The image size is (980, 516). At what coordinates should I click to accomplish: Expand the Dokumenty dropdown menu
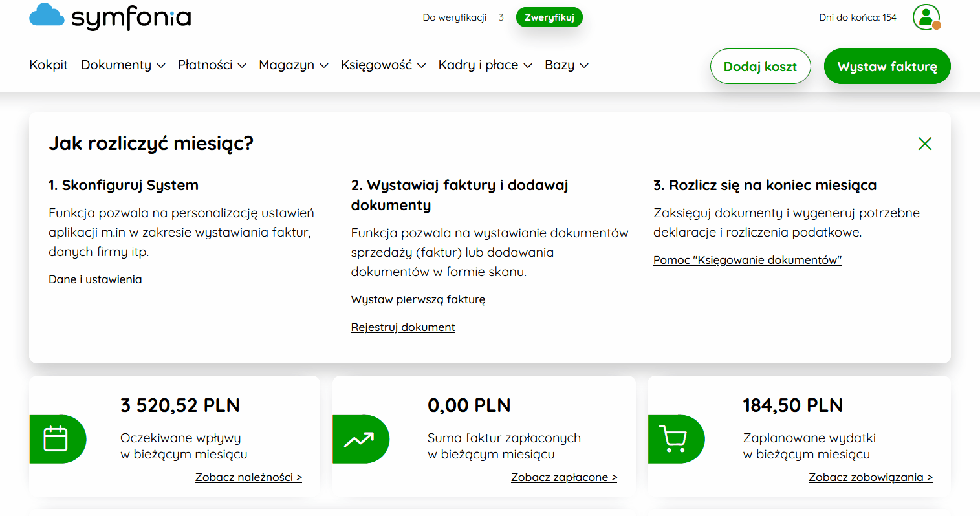tap(123, 65)
